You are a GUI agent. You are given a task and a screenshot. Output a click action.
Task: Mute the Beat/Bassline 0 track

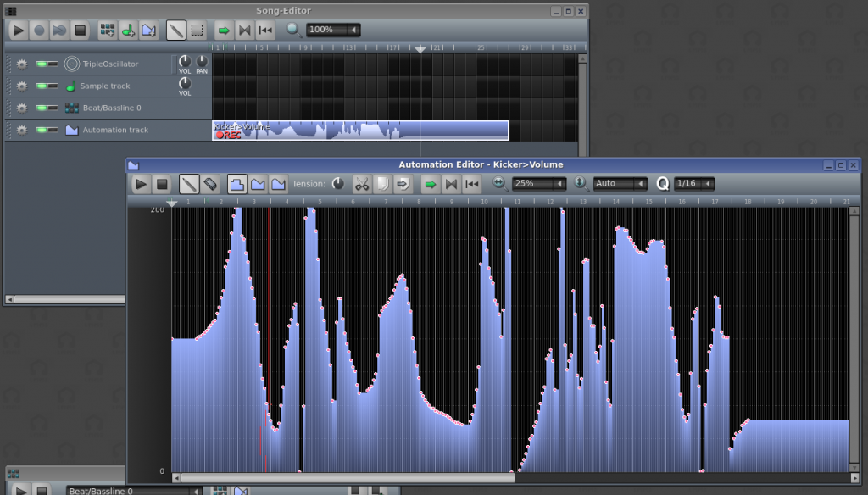42,108
